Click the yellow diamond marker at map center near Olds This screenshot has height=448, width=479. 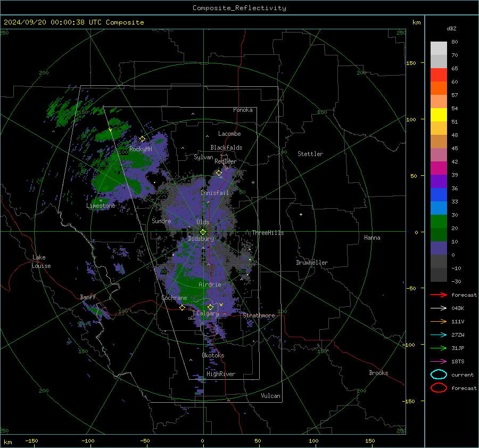point(203,232)
